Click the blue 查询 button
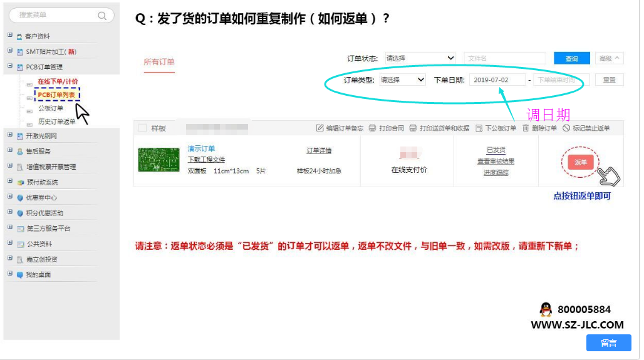Screen dimensions: 644x360 pyautogui.click(x=571, y=58)
